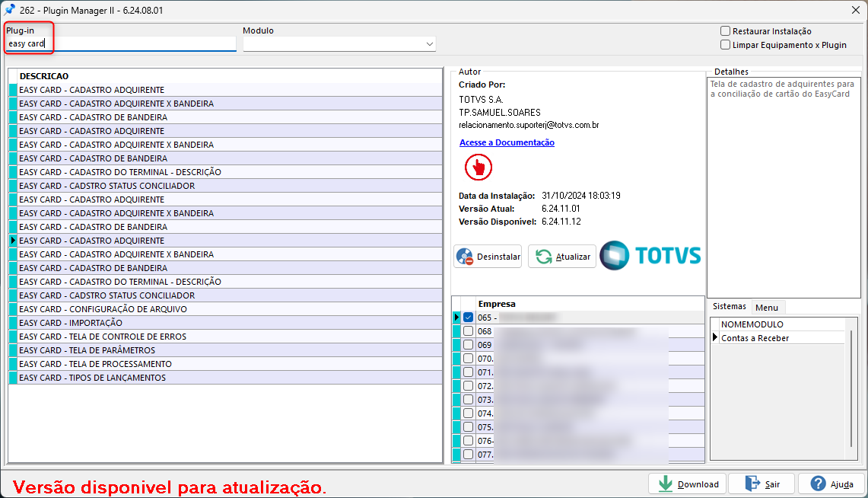Check empresa 071 checkbox
The image size is (868, 498).
point(469,372)
